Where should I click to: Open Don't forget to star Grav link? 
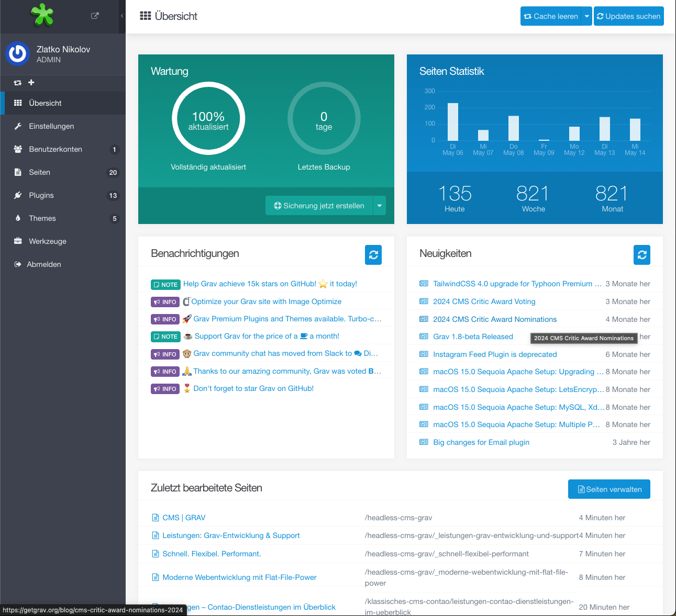pyautogui.click(x=253, y=388)
